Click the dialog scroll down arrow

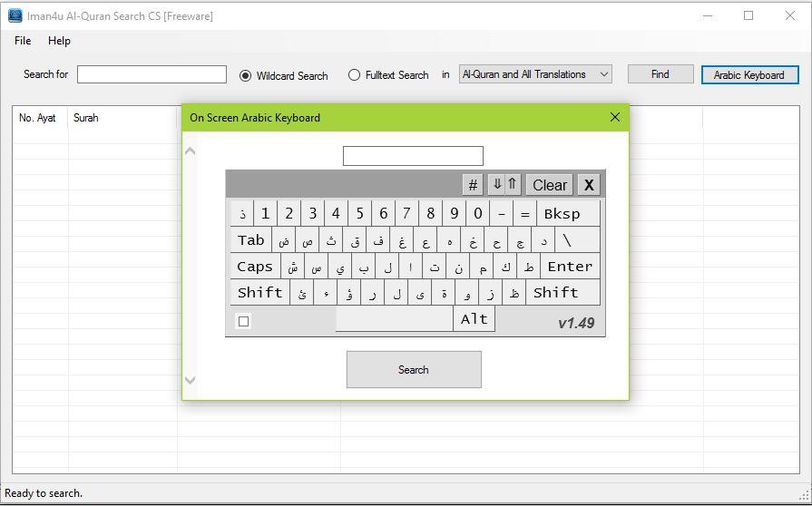(x=190, y=380)
